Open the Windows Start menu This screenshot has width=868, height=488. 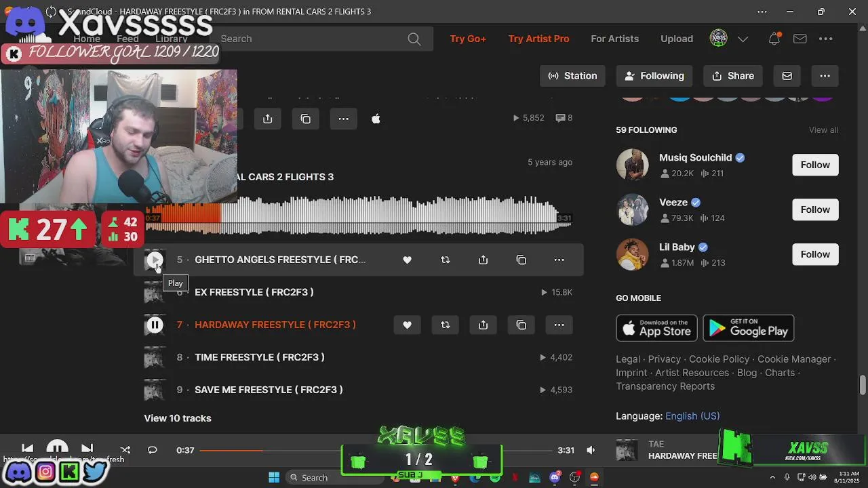pyautogui.click(x=274, y=477)
